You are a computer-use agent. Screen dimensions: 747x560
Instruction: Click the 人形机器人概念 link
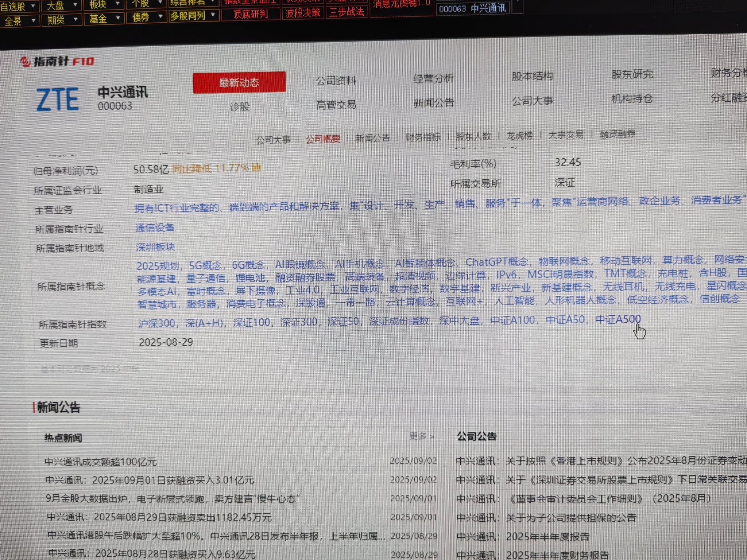click(580, 300)
